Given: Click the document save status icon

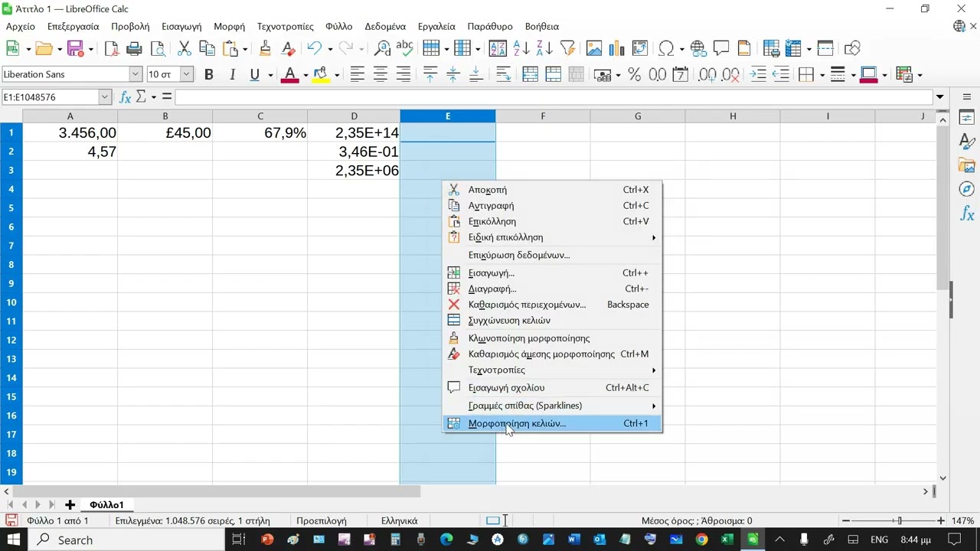Looking at the screenshot, I should pos(11,520).
